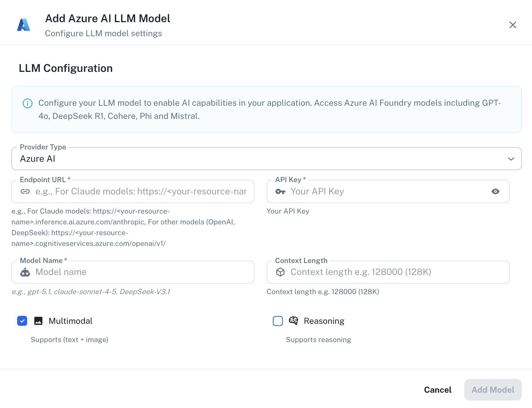Click the key icon in API Key field
Viewport: 532px width, 408px height.
coord(280,191)
